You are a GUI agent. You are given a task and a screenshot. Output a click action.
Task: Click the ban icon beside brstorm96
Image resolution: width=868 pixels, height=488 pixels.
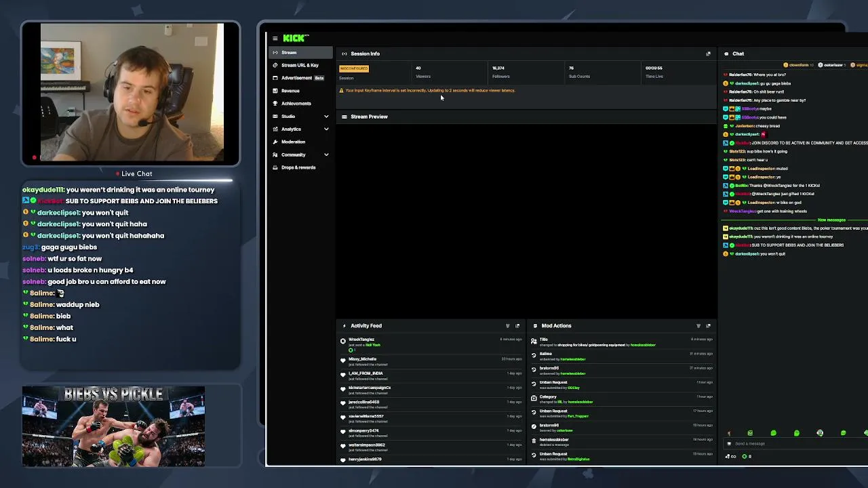[x=534, y=426]
